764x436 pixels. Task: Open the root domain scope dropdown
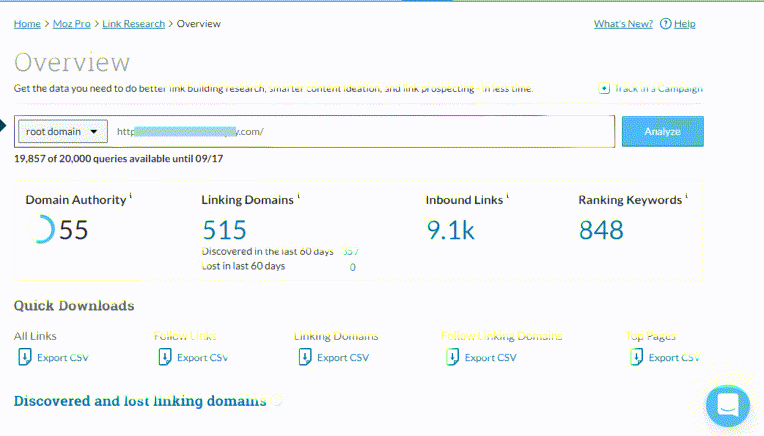point(63,132)
